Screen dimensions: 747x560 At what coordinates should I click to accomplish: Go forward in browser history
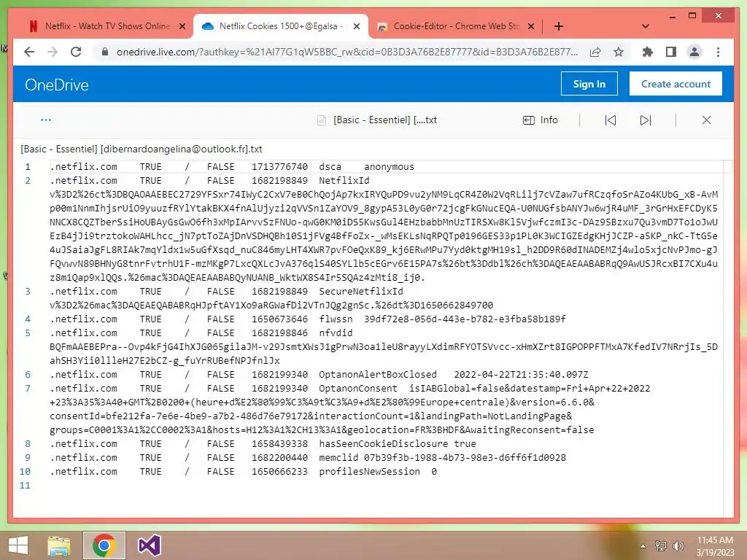pos(53,52)
